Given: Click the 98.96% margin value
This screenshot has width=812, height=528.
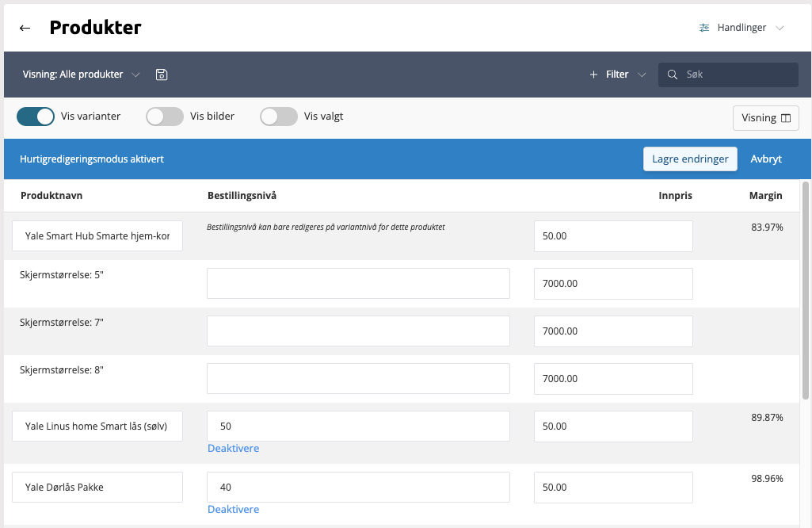Looking at the screenshot, I should point(767,478).
